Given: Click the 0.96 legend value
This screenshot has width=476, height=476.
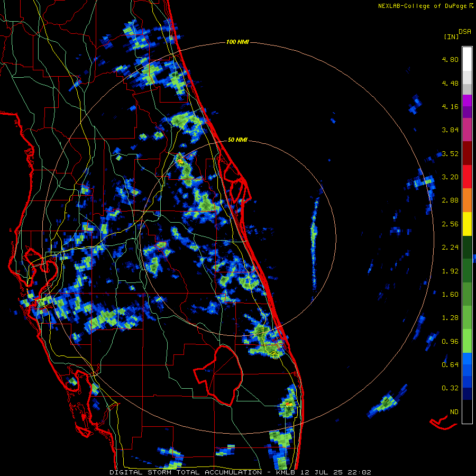Looking at the screenshot, I should [450, 342].
